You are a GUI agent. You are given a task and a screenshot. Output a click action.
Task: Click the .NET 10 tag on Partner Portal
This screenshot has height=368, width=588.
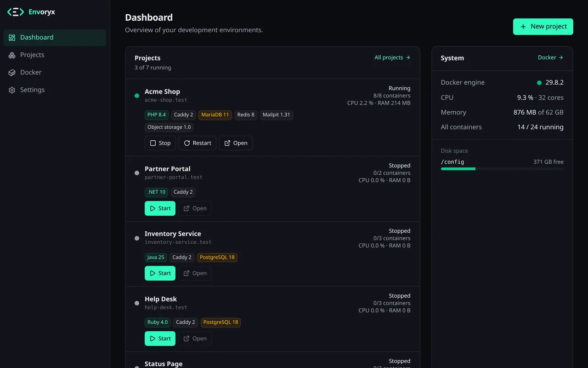pos(157,192)
